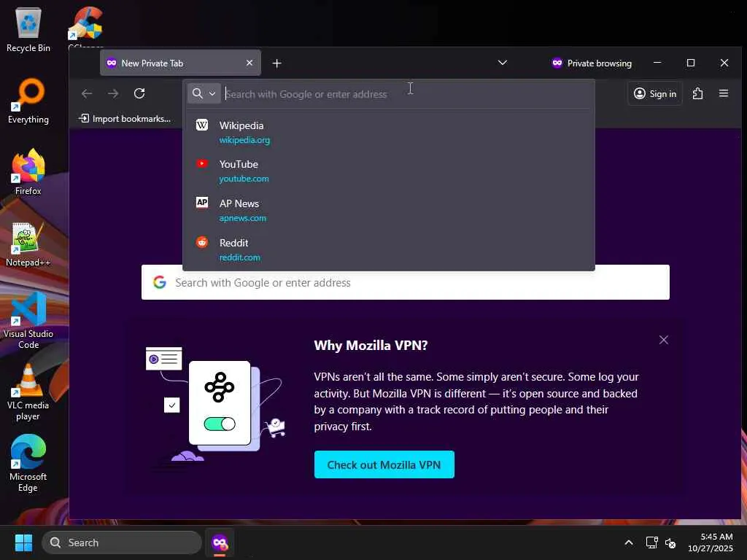The height and width of the screenshot is (560, 747).
Task: Click the Why Mozilla VPN? heading
Action: pos(371,345)
